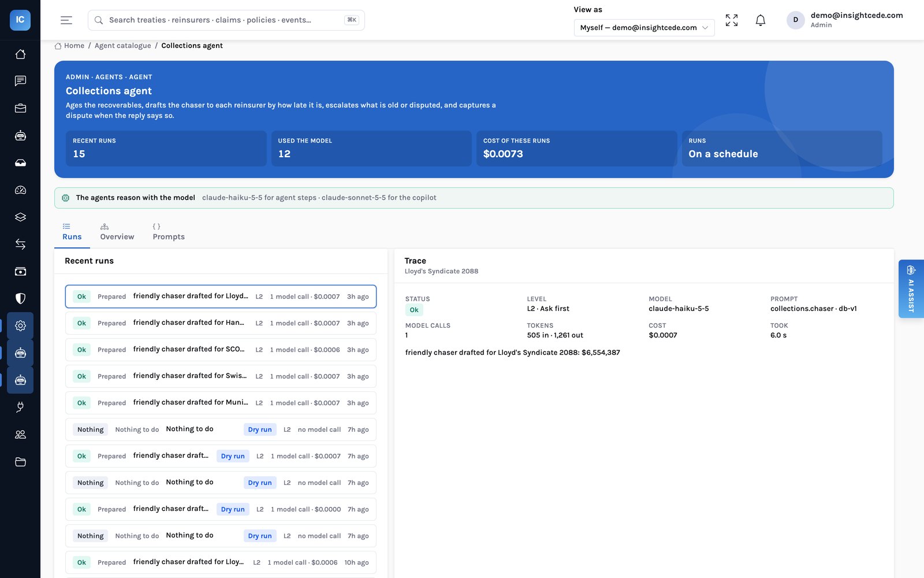This screenshot has height=578, width=924.
Task: Focus the search treaties input field
Action: pos(226,20)
